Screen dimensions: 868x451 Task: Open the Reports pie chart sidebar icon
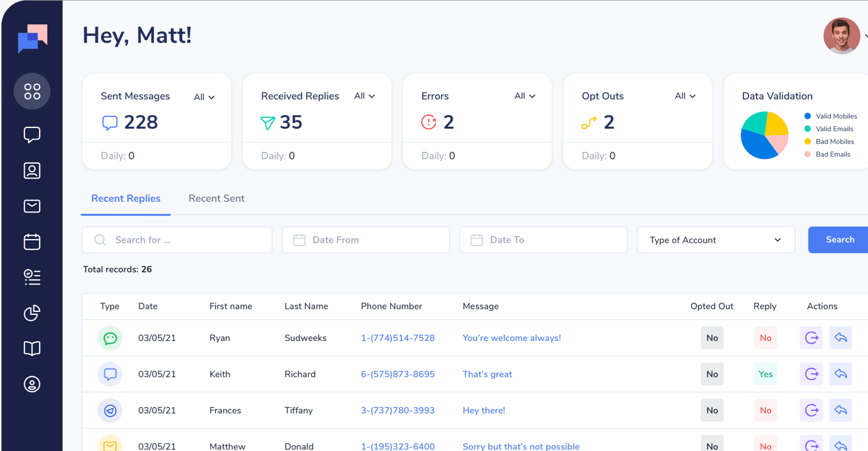(x=32, y=313)
